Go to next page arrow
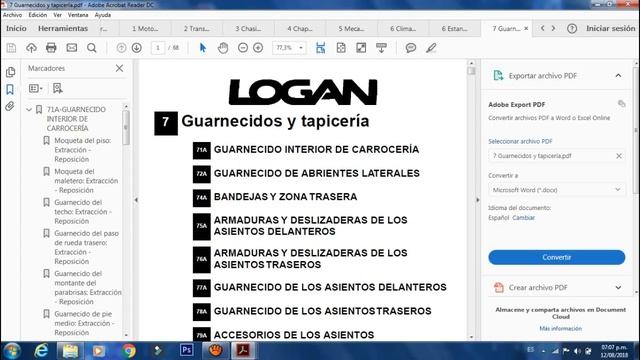Image resolution: width=640 pixels, height=360 pixels. [137, 48]
